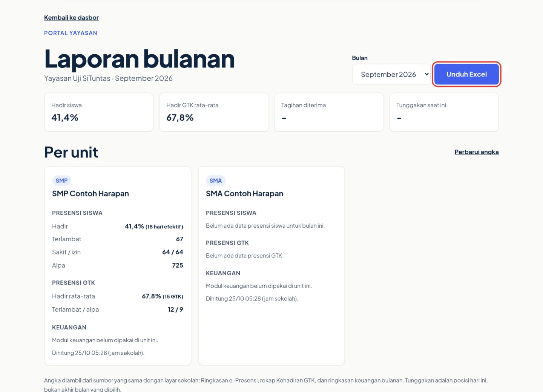
Task: Click the PORTAL YAYASAN label
Action: (x=71, y=33)
